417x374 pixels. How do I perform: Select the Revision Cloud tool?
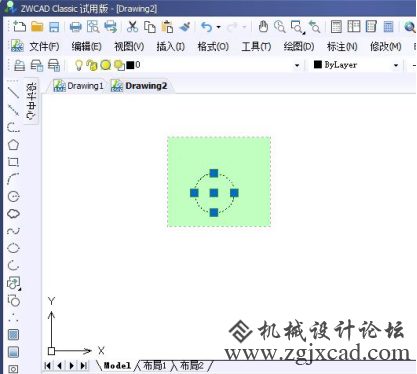coord(13,214)
